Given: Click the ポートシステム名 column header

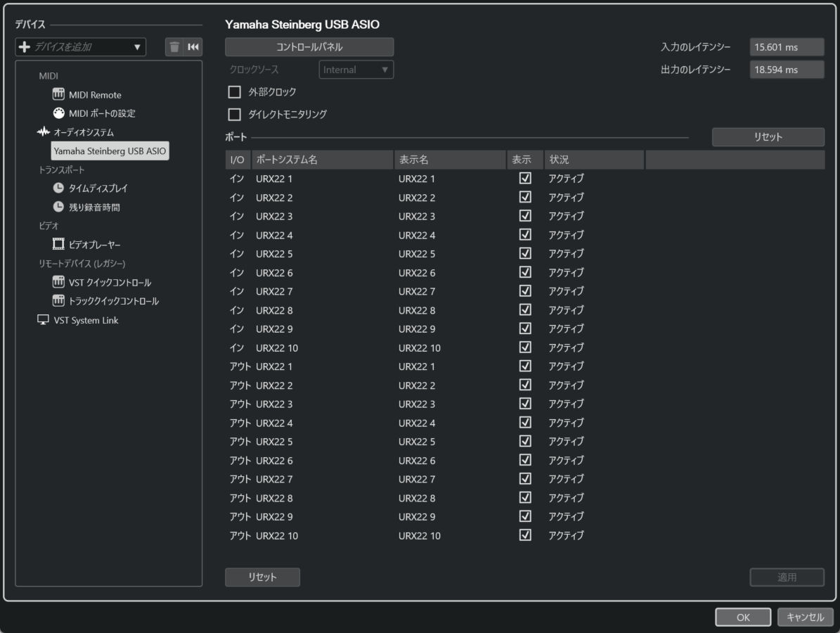Looking at the screenshot, I should click(323, 160).
